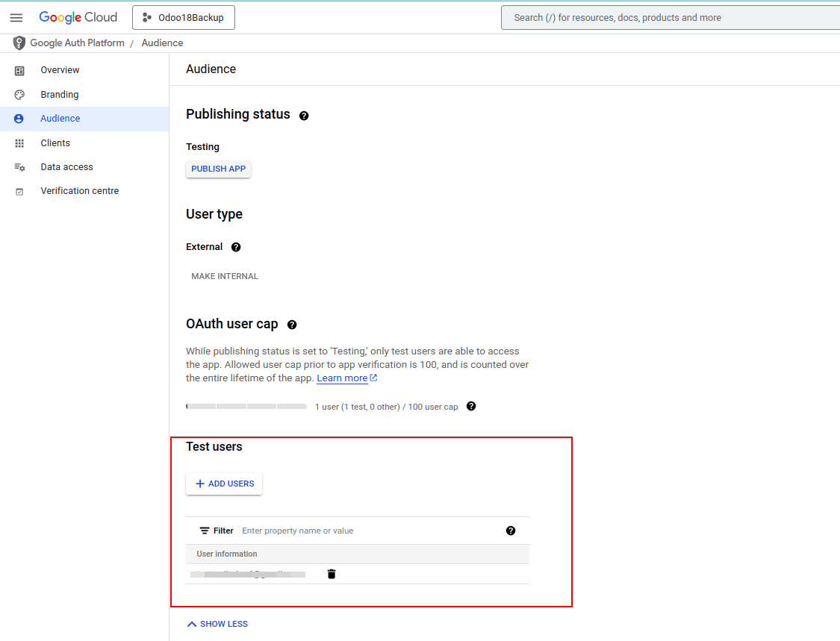Click the Google Cloud logo
The image size is (840, 641).
78,18
